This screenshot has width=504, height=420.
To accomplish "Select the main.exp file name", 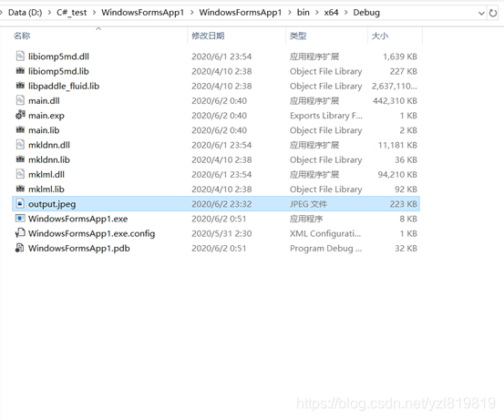I will pos(46,116).
